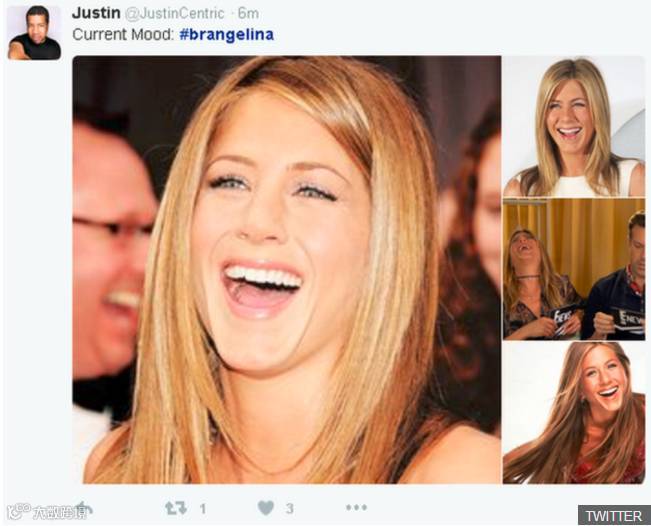Viewport: 651px width, 526px height.
Task: Open the top-right photo with white top
Action: point(574,126)
